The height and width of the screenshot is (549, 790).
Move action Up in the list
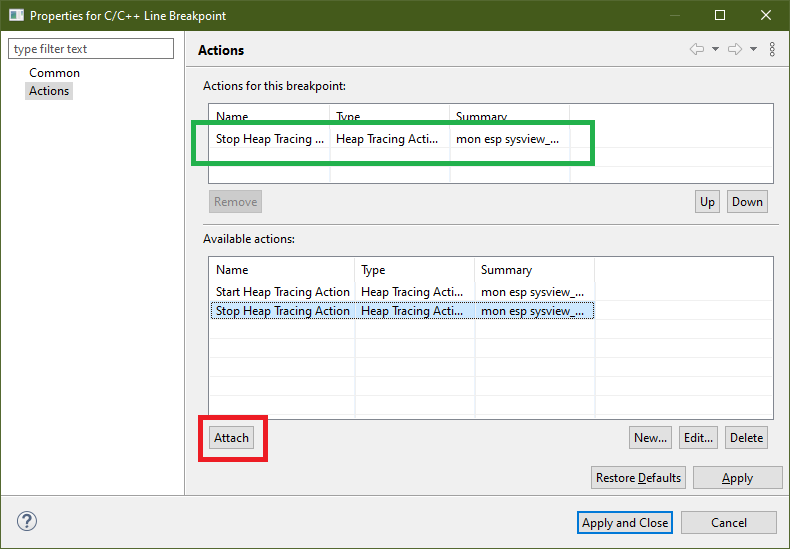click(x=707, y=201)
